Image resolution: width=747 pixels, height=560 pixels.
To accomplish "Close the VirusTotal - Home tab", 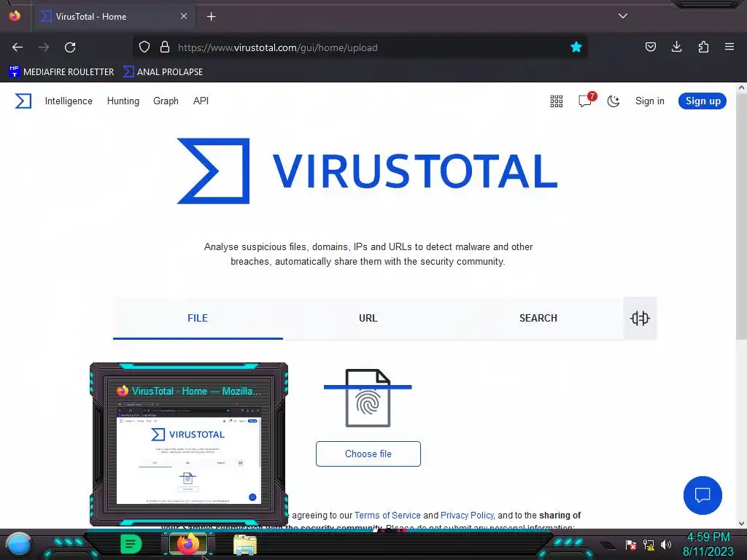I will [184, 16].
